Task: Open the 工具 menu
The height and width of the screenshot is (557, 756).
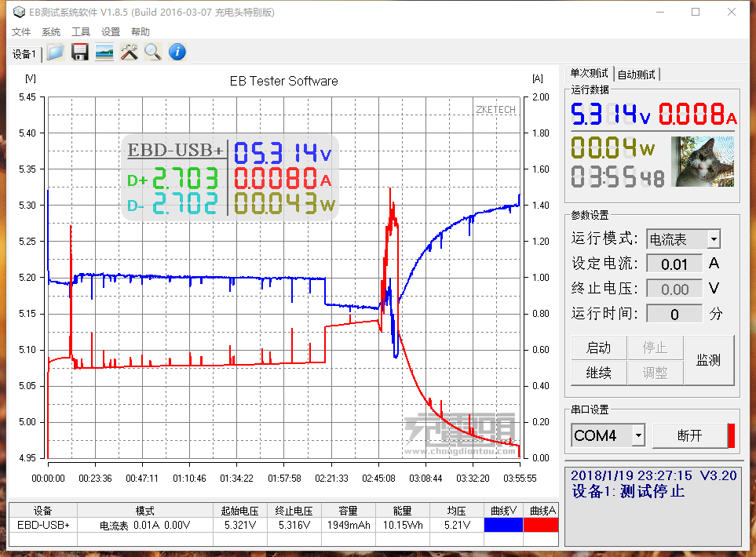Action: pyautogui.click(x=81, y=32)
